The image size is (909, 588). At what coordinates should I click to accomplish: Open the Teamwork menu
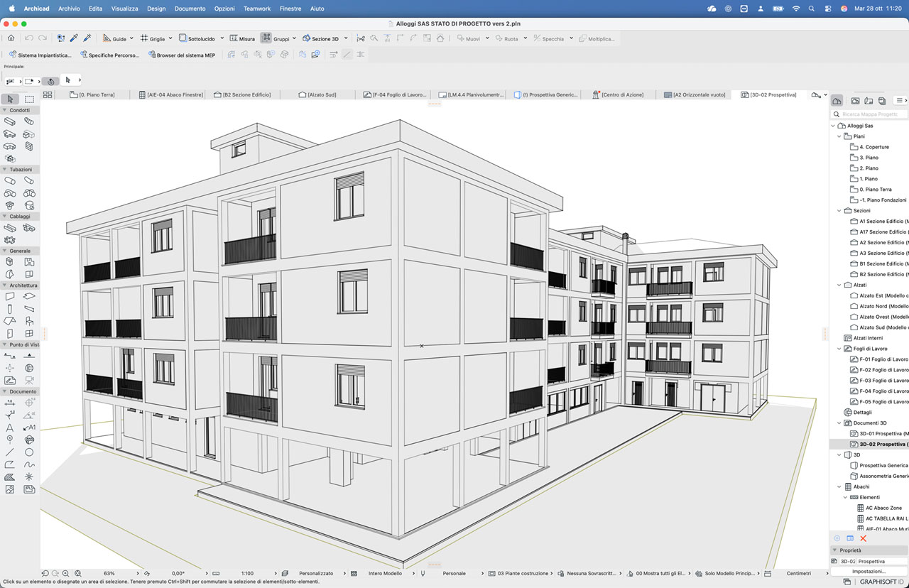point(256,9)
